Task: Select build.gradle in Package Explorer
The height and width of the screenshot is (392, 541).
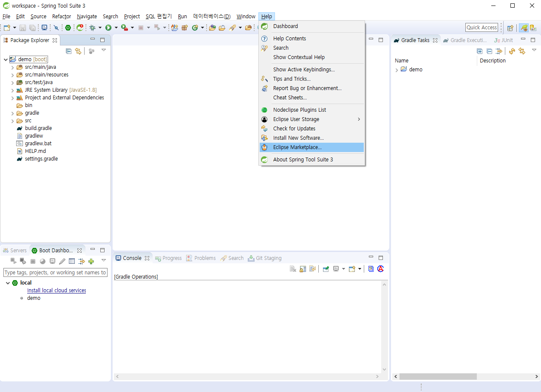Action: pos(38,128)
